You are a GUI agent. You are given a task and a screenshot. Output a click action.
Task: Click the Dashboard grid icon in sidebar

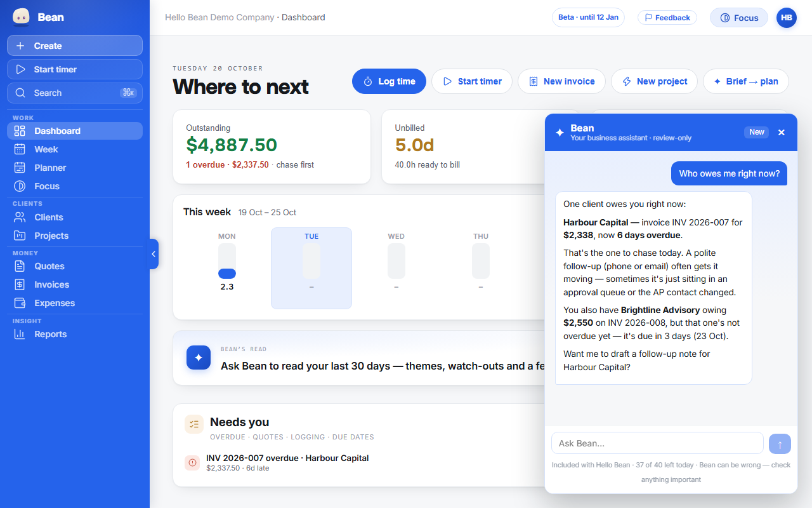[x=20, y=131]
